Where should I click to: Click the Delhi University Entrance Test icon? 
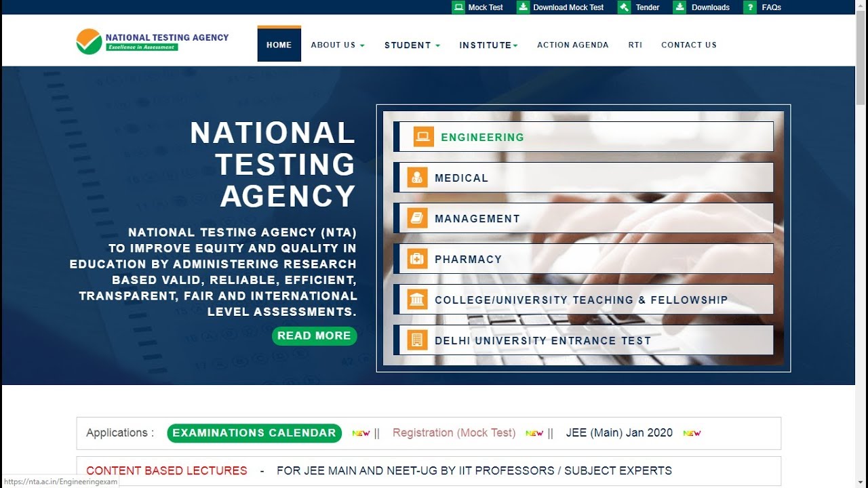[x=417, y=340]
